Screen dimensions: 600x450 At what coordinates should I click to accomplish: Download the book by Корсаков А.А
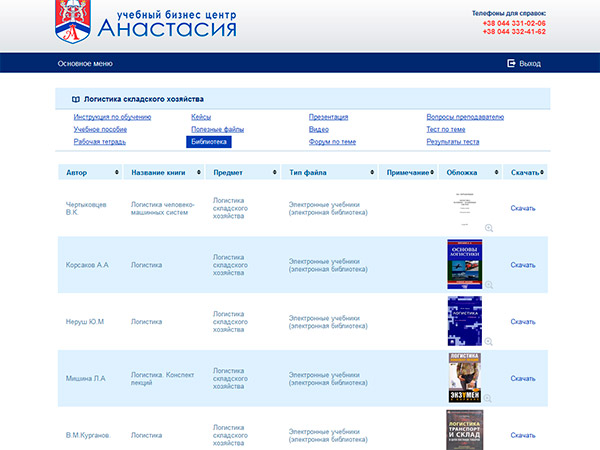point(522,265)
